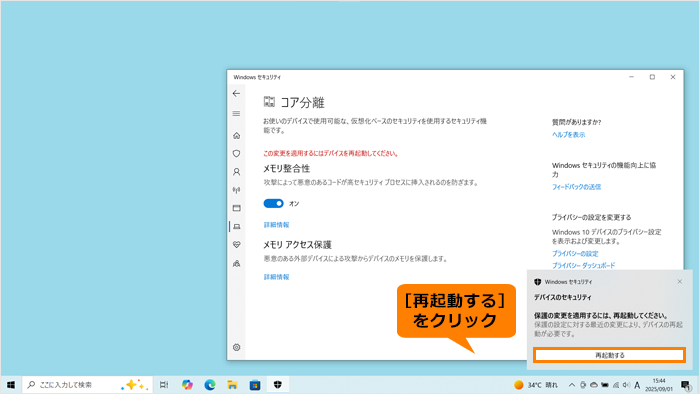The width and height of the screenshot is (700, 394).
Task: Open network status tray icon
Action: 616,385
